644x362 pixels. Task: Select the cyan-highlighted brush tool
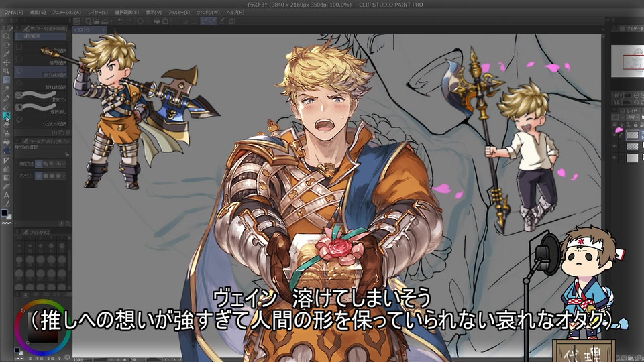[6, 117]
